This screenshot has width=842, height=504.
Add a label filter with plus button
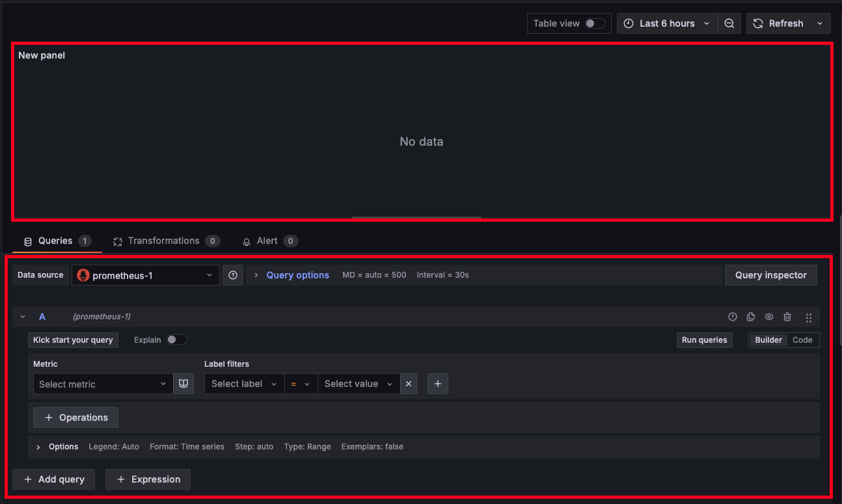coord(438,384)
